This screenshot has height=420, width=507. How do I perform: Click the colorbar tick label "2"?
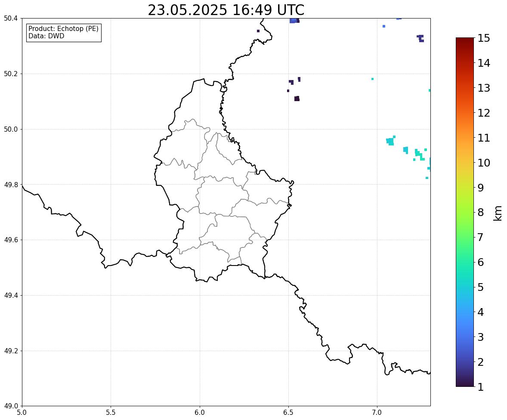(x=480, y=362)
